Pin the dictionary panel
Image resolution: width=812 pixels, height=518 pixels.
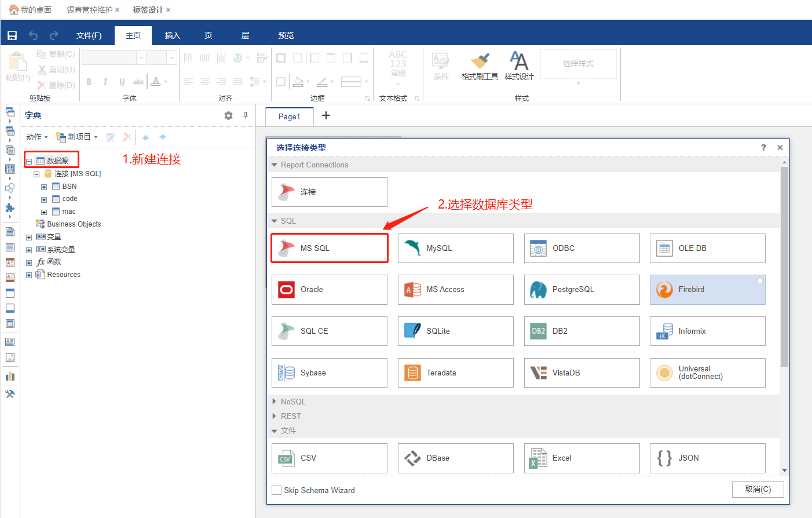point(246,116)
